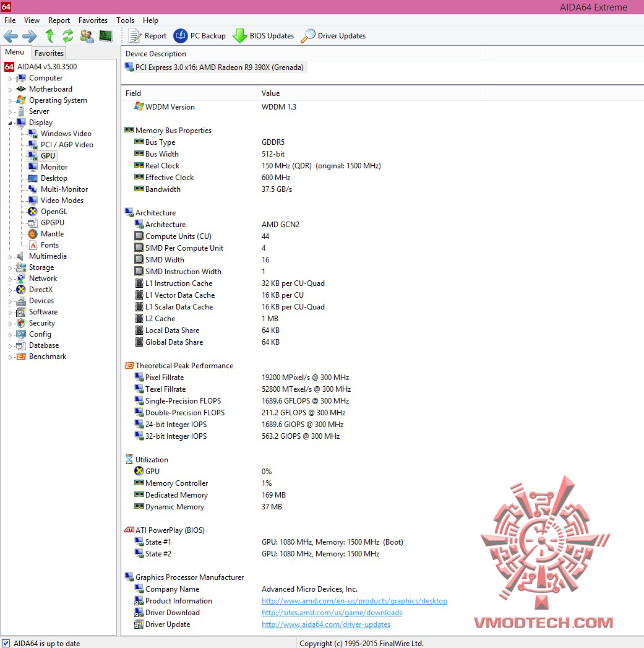Image resolution: width=644 pixels, height=648 pixels.
Task: Click Driver Updates in the toolbar
Action: (x=333, y=36)
